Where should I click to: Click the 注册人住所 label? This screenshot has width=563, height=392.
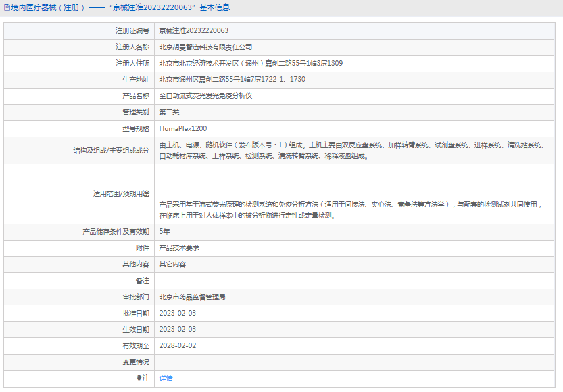[132, 63]
